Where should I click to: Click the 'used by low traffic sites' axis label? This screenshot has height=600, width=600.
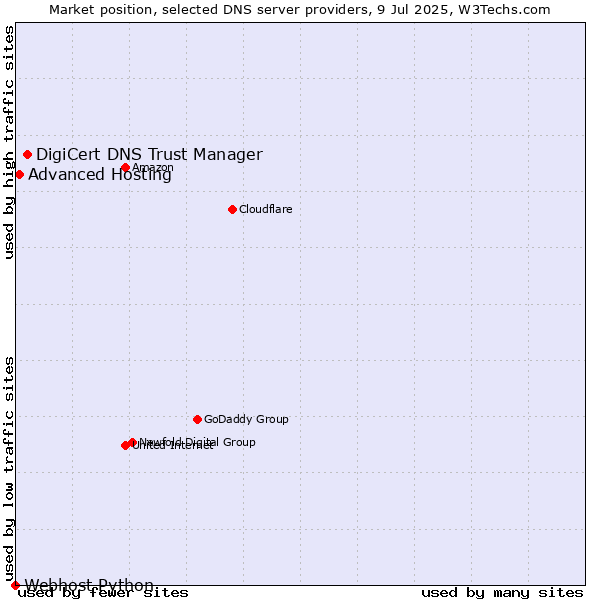tap(9, 470)
